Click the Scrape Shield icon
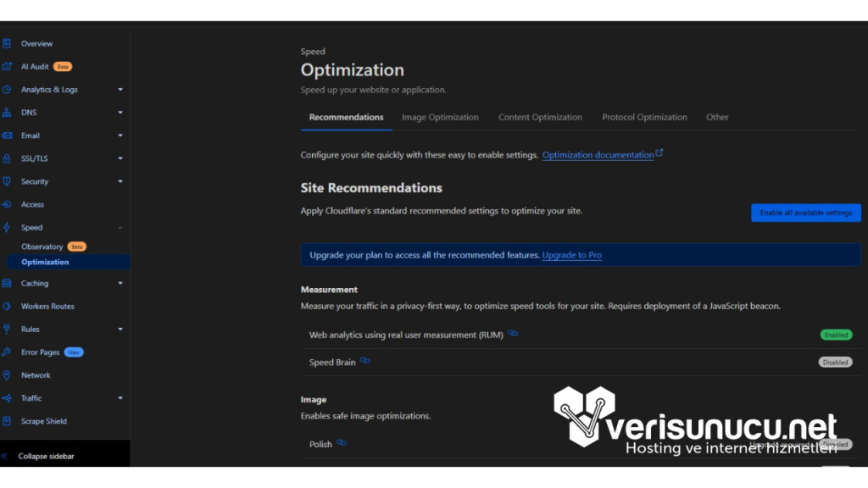This screenshot has height=488, width=868. coord(7,421)
